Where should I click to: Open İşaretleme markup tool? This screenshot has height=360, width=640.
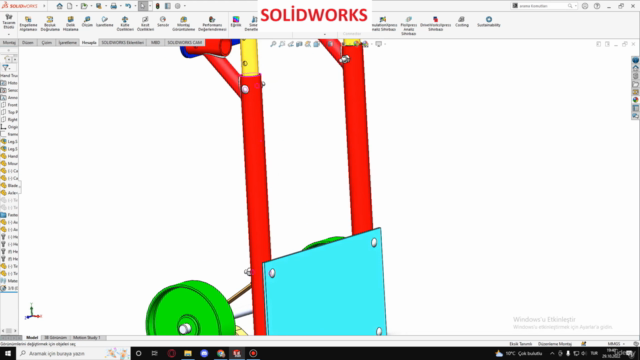104,22
